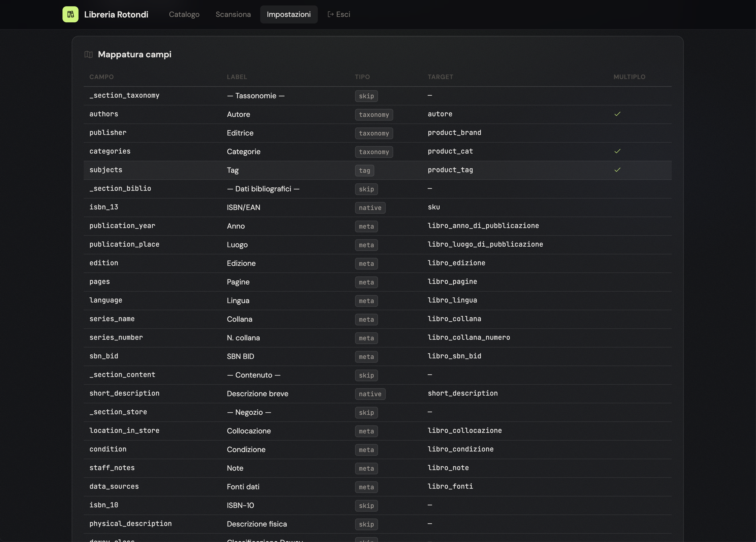Click the libro_sbn_bid target
Image resolution: width=756 pixels, height=542 pixels.
pos(454,356)
